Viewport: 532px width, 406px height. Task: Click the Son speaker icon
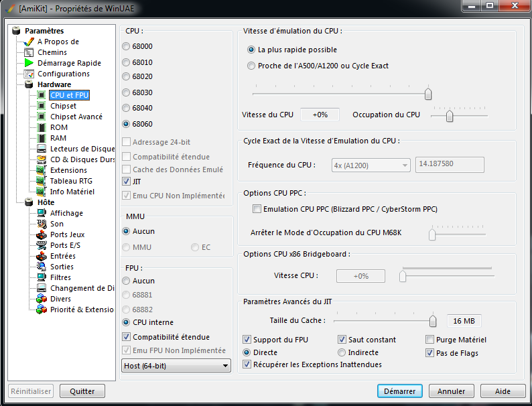click(42, 224)
